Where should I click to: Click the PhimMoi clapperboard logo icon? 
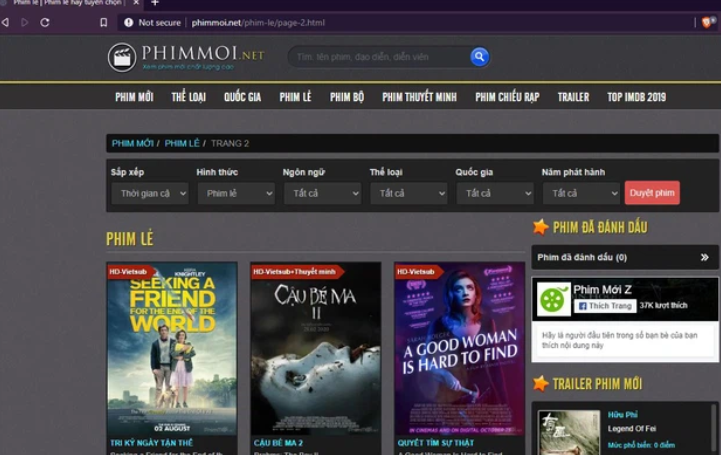122,57
